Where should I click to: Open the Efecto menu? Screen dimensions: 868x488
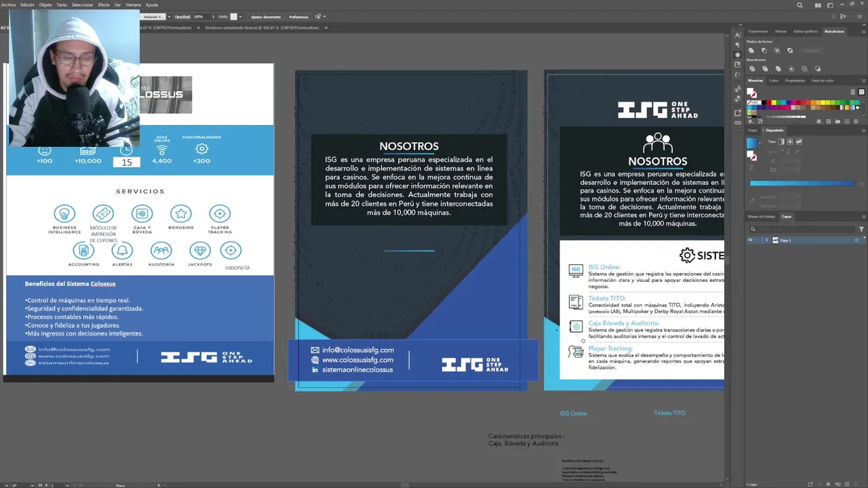(x=104, y=5)
